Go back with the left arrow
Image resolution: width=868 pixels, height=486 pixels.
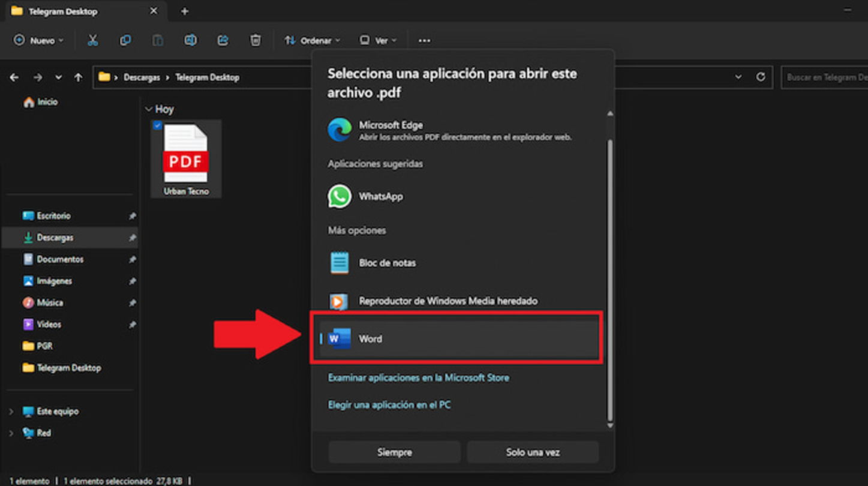[14, 77]
